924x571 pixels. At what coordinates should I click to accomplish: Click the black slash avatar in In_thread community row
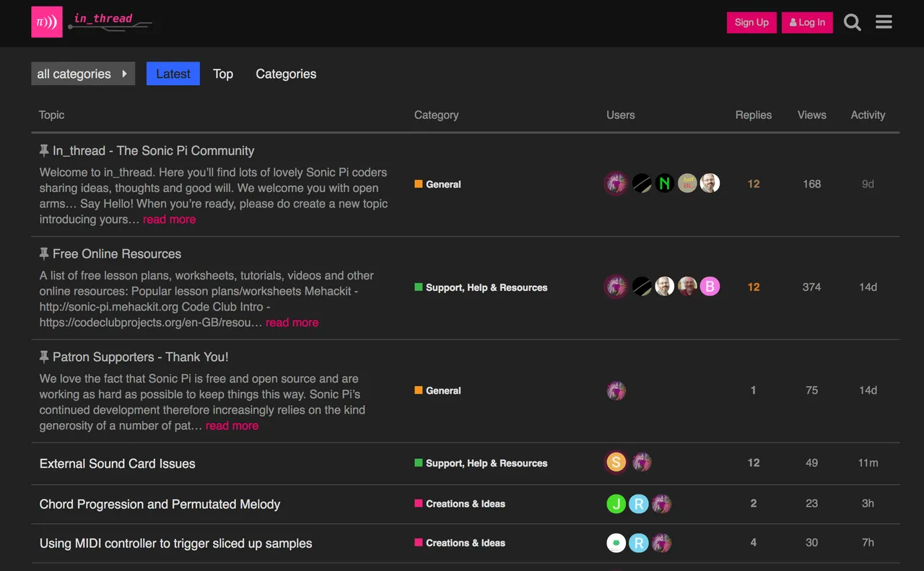pos(642,183)
